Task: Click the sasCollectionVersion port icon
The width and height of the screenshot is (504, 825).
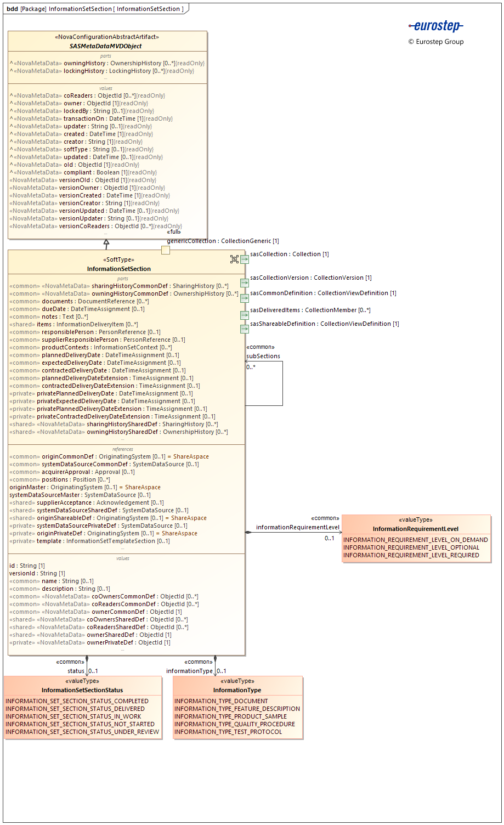Action: pos(244,282)
